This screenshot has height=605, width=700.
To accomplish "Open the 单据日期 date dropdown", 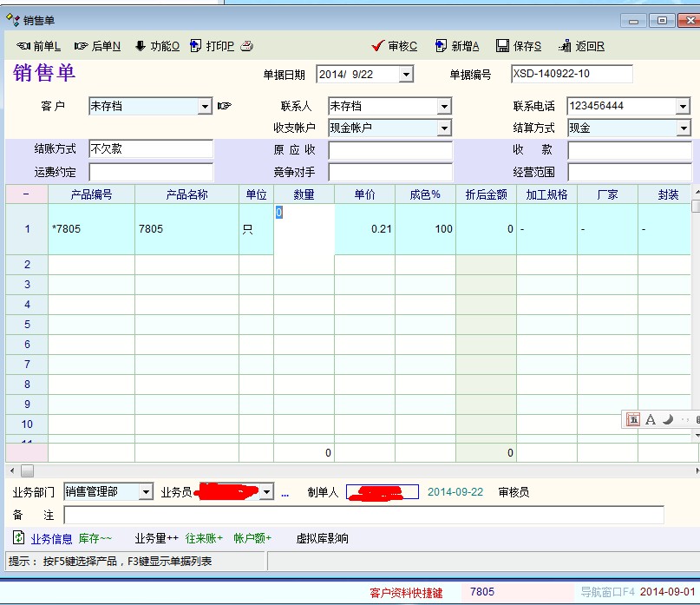I will pos(406,75).
